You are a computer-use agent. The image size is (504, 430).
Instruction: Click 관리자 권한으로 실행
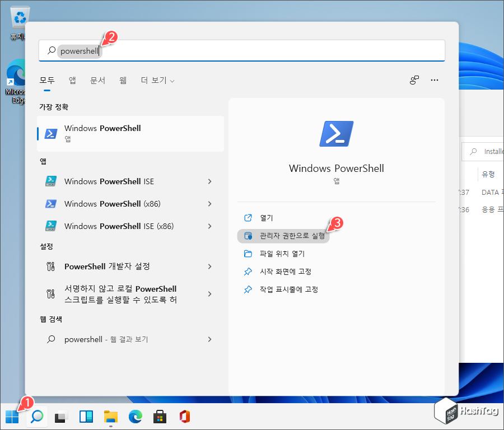click(283, 236)
